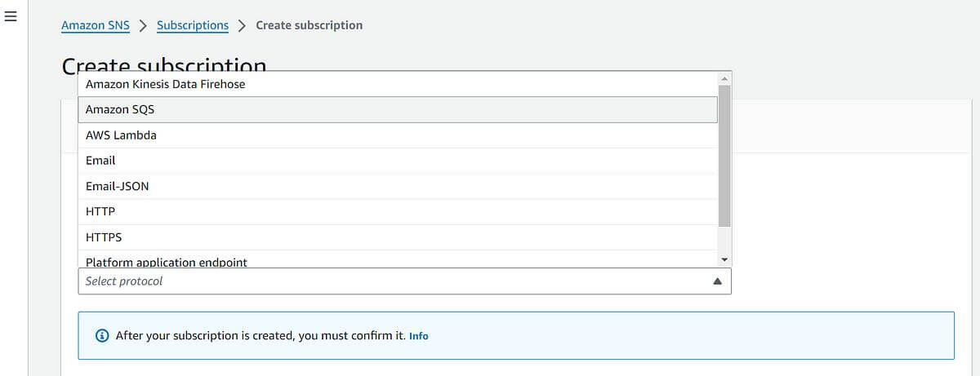The image size is (980, 376).
Task: Go to the Amazon SNS breadcrumb link
Action: [96, 25]
